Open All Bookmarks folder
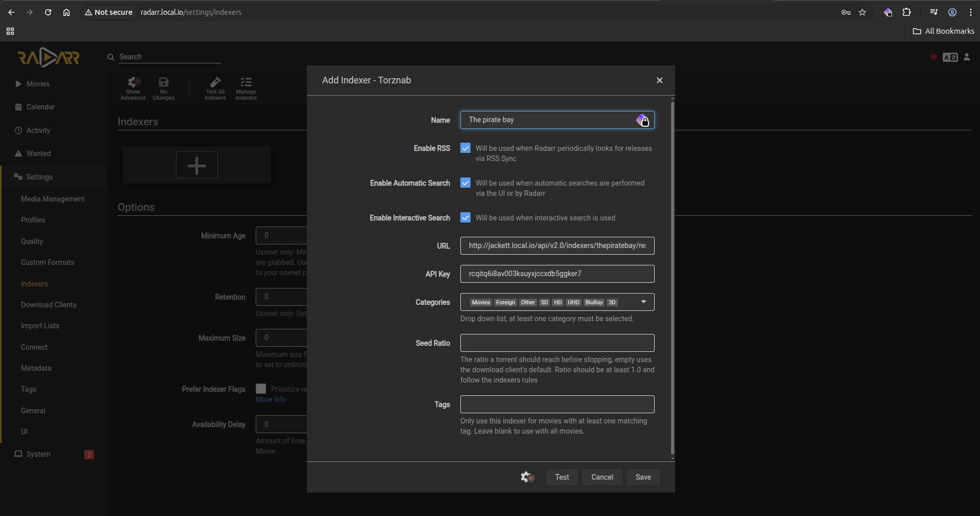 tap(944, 31)
